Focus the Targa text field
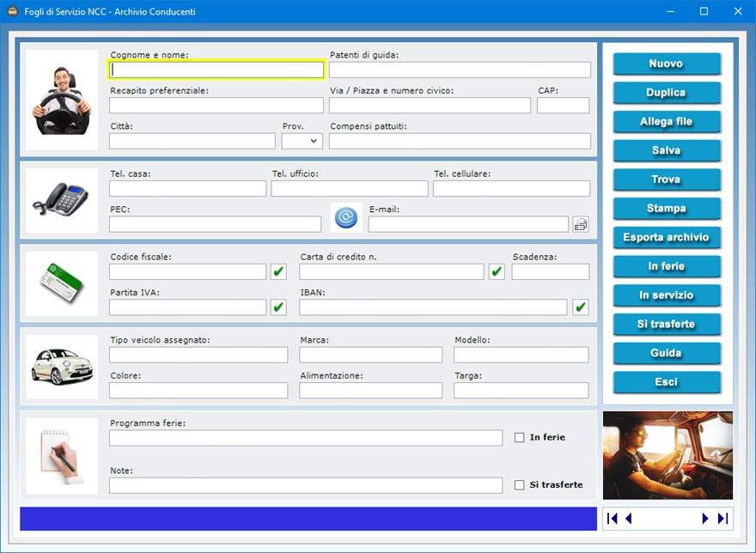Viewport: 756px width, 553px height. [x=521, y=391]
